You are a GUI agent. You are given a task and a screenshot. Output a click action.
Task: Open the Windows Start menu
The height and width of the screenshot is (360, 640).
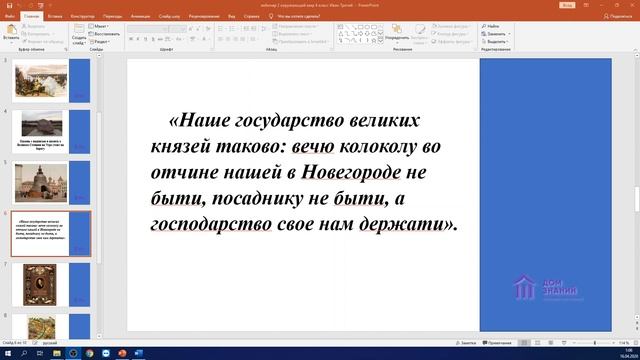point(8,353)
